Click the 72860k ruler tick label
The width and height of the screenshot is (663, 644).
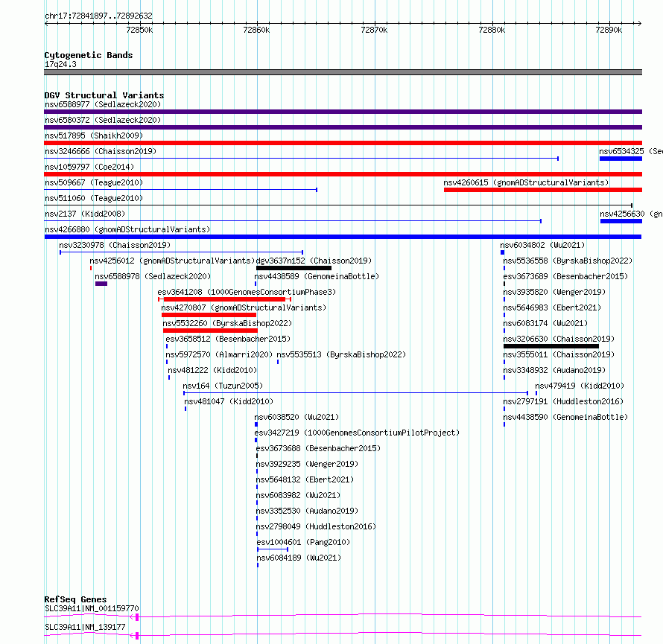pos(256,30)
